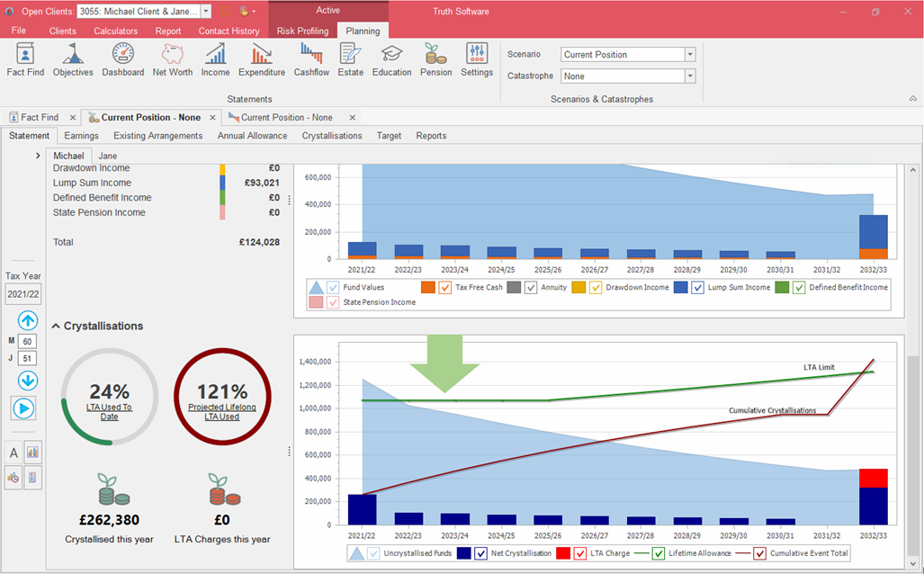Screen dimensions: 924x574
Task: Switch to the Existing Arrangements tab
Action: click(158, 136)
